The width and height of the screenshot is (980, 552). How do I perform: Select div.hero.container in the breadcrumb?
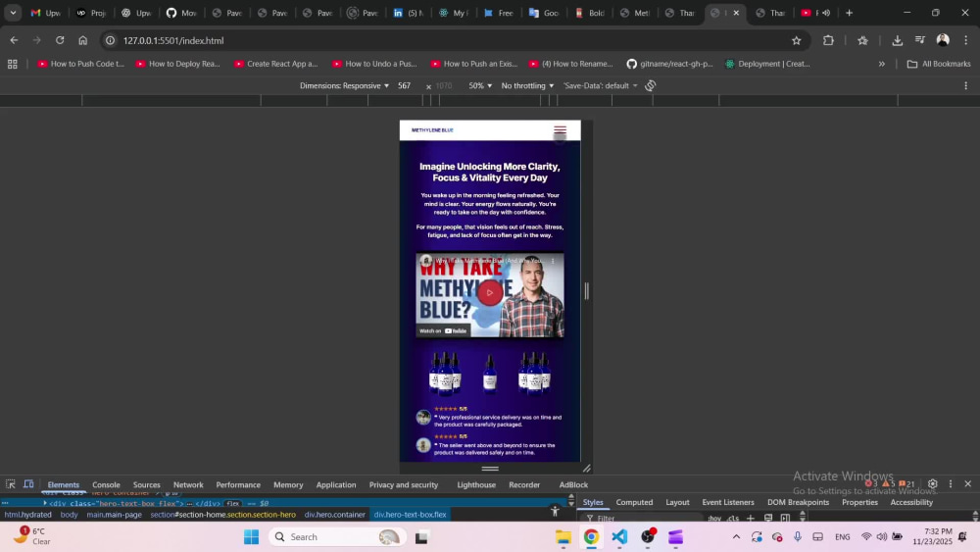click(x=334, y=515)
